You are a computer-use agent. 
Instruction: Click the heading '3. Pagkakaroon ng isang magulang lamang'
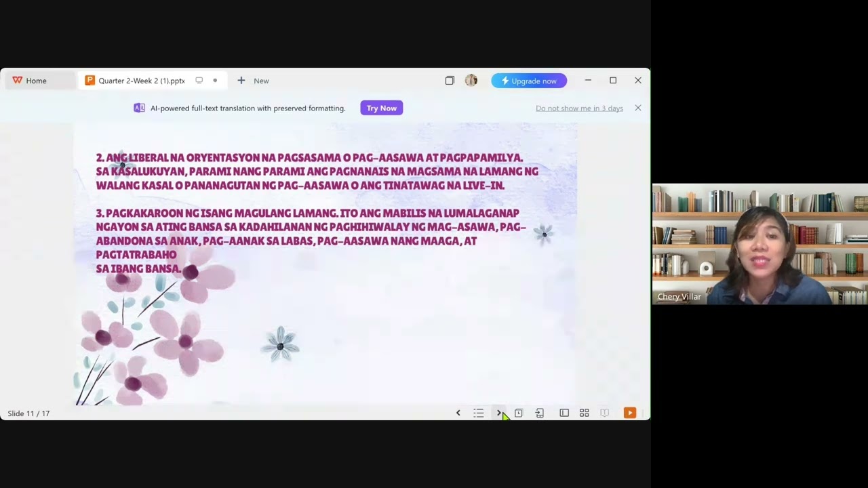(x=216, y=213)
